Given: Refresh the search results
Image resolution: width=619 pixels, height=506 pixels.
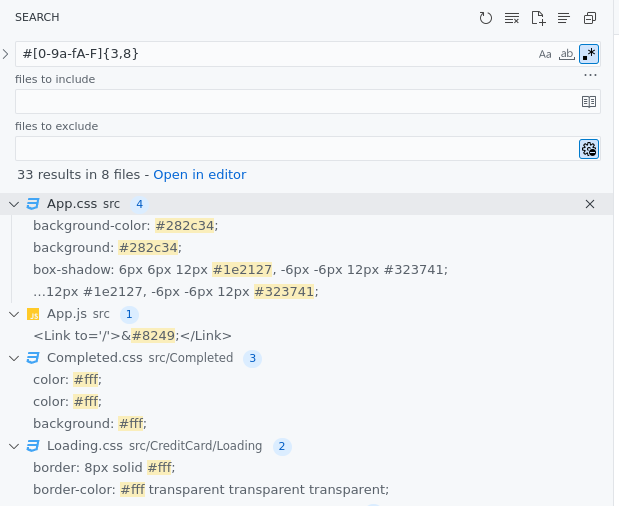Looking at the screenshot, I should (486, 18).
